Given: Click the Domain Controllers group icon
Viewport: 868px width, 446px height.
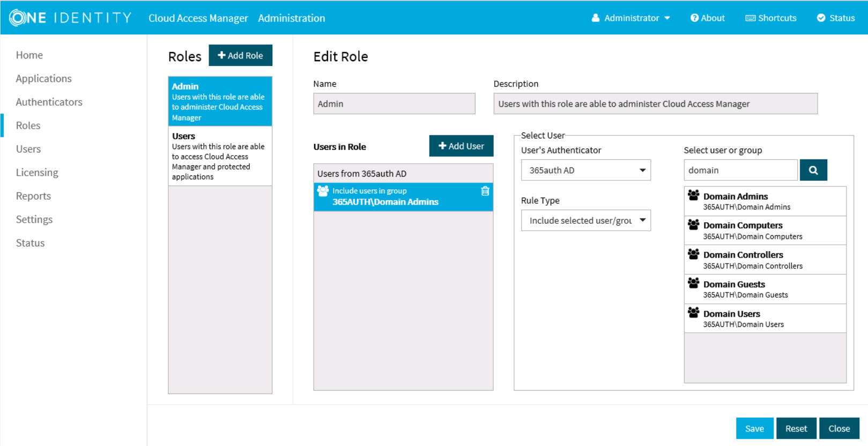Looking at the screenshot, I should tap(693, 254).
